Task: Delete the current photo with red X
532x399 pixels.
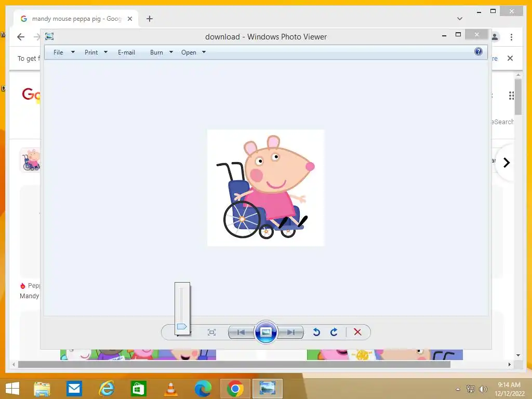Action: tap(357, 332)
